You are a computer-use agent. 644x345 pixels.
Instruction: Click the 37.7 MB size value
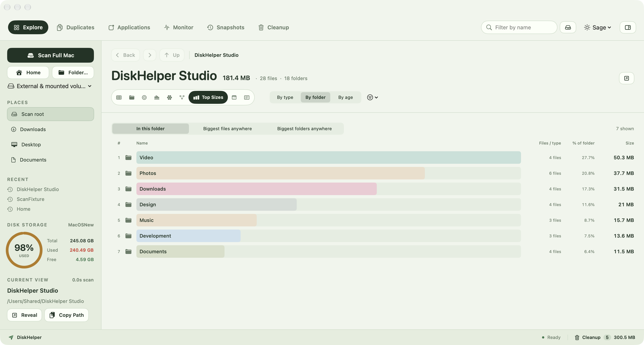[x=623, y=173]
